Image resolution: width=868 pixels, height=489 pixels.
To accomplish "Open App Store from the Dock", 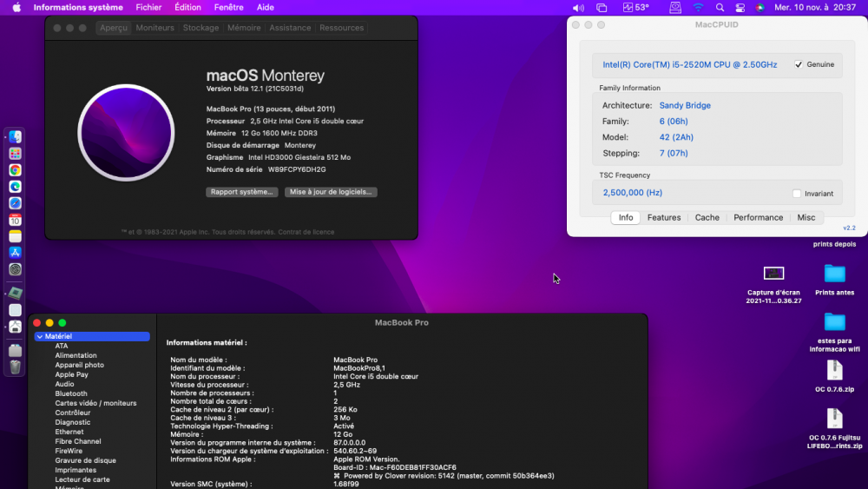I will tap(15, 253).
